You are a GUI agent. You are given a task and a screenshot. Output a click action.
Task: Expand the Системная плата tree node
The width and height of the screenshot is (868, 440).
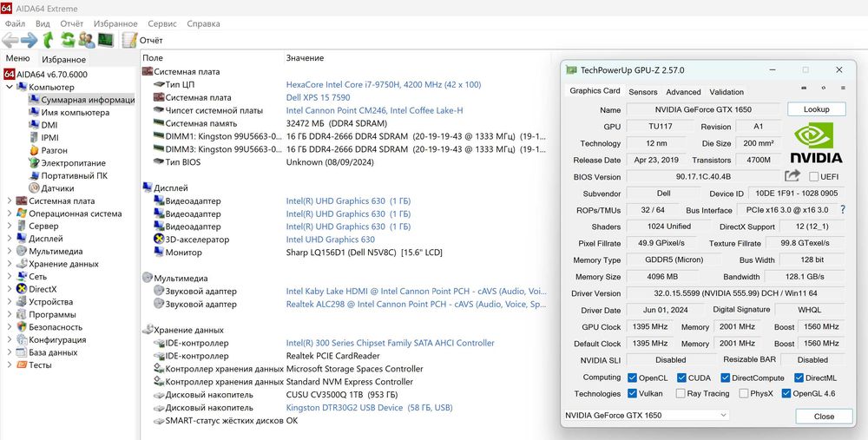[x=10, y=200]
